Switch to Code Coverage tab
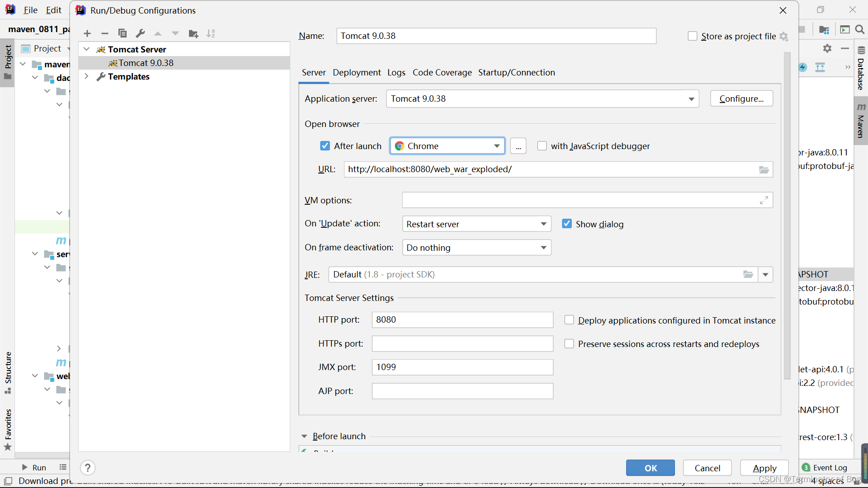868x488 pixels. click(442, 72)
